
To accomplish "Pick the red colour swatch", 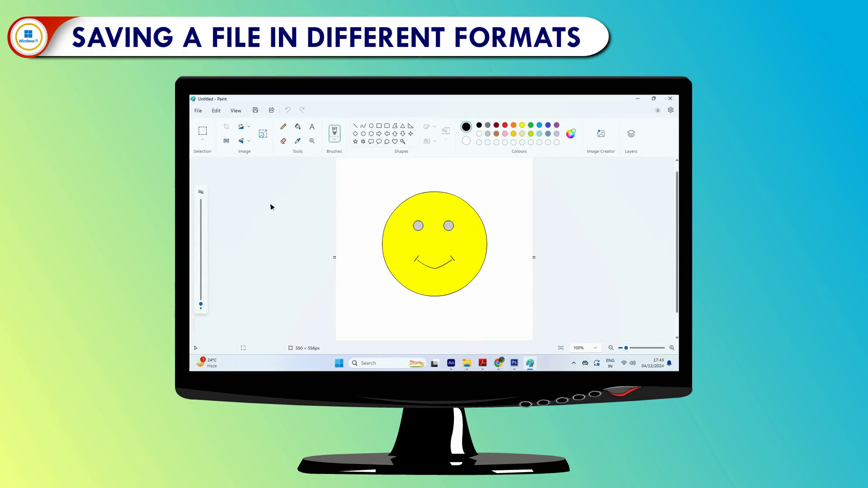I will coord(505,125).
